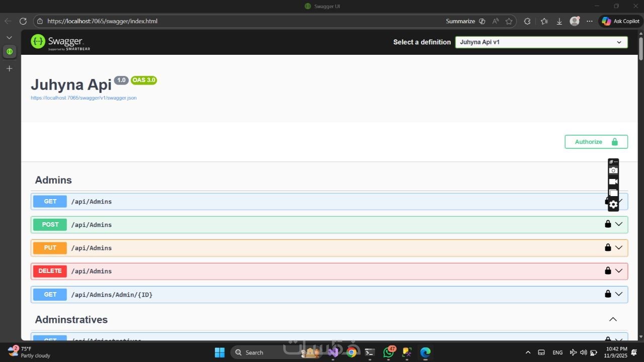Open browser Settings and more menu

click(x=590, y=21)
